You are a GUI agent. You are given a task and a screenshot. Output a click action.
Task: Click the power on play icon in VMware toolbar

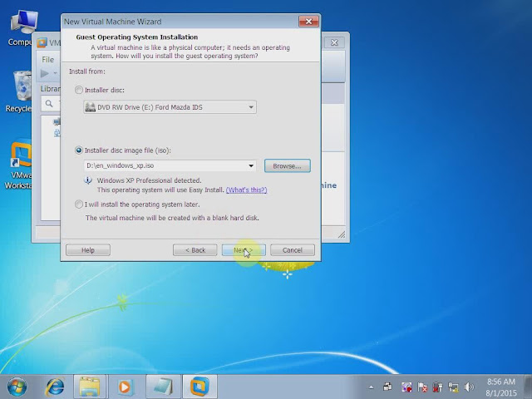coord(44,73)
